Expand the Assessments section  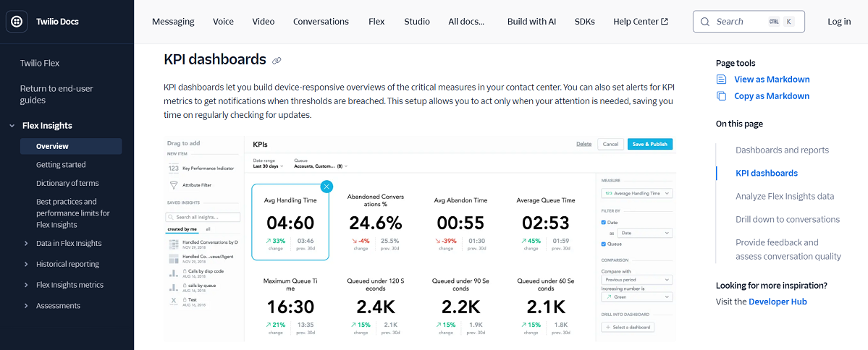26,306
